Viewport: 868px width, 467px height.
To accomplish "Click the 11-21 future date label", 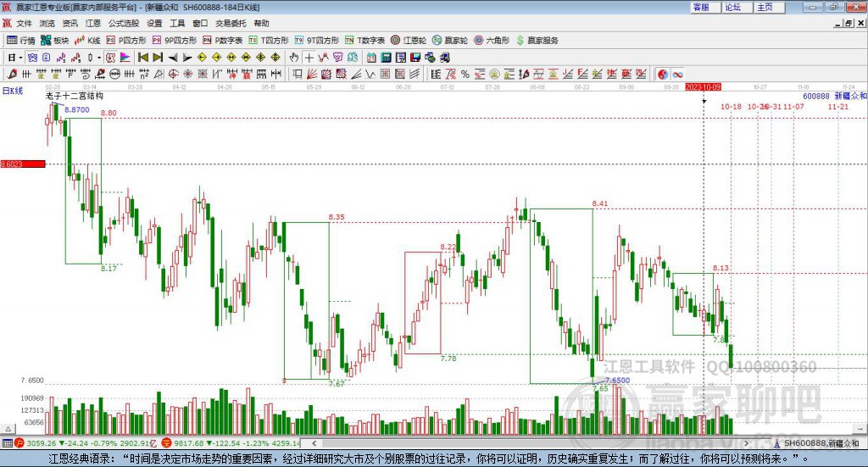I will coord(838,106).
